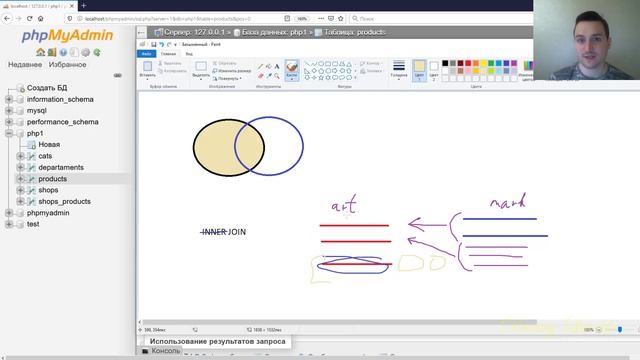640x360 pixels.
Task: Select the Text tool in Paint
Action: pyautogui.click(x=277, y=66)
